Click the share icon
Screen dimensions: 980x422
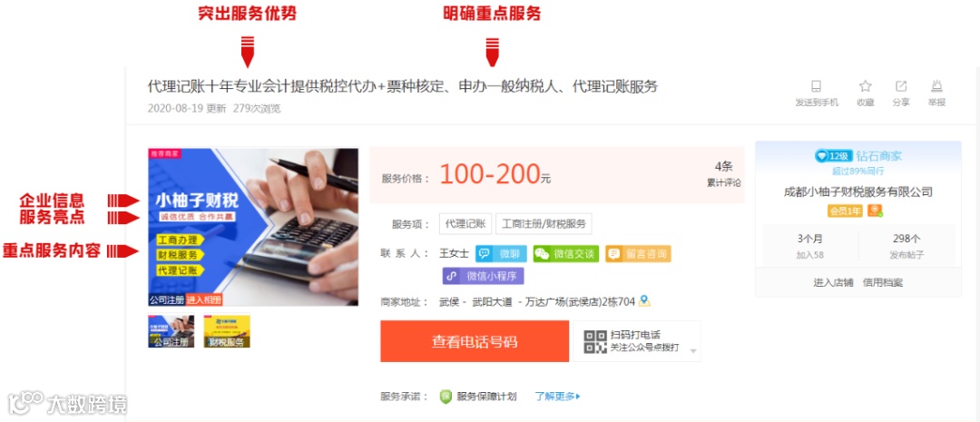click(901, 86)
